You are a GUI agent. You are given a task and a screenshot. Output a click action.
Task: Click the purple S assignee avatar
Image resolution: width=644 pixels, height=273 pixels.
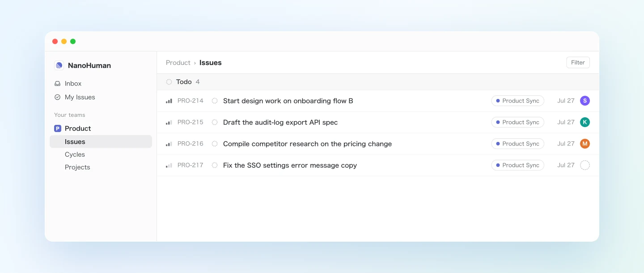[x=585, y=101]
